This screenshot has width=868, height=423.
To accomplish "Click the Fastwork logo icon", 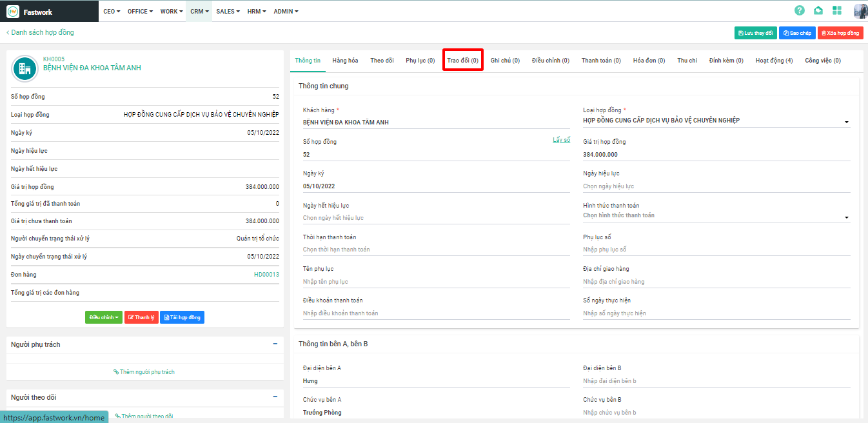I will [13, 11].
